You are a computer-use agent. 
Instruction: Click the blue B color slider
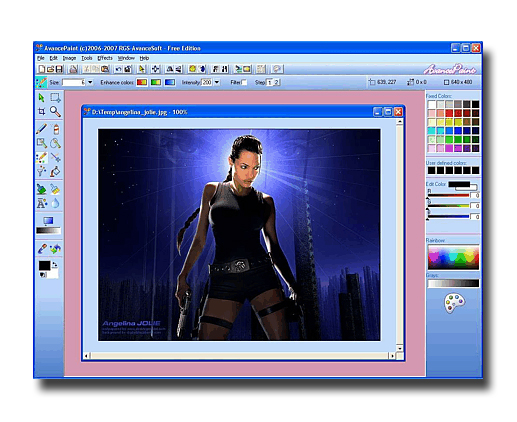point(449,217)
